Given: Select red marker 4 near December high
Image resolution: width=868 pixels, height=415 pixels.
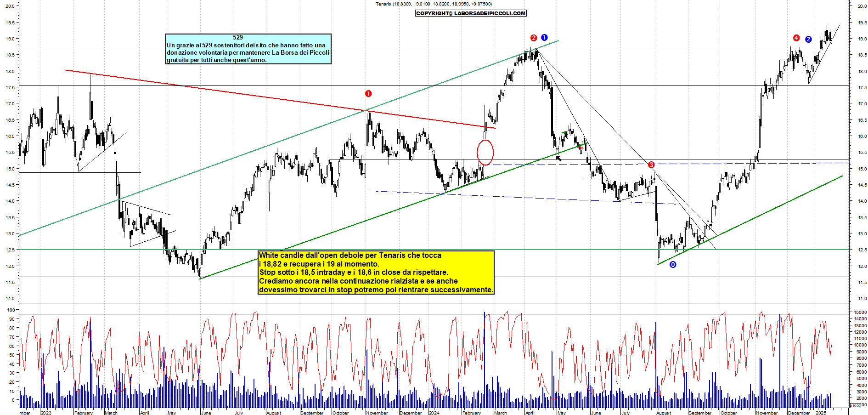Looking at the screenshot, I should (x=796, y=38).
